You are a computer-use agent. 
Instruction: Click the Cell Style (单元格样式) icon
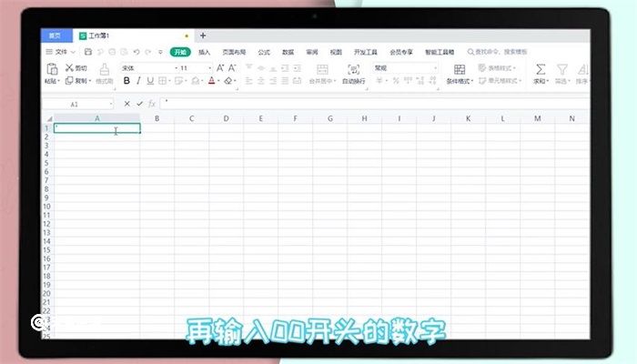482,81
